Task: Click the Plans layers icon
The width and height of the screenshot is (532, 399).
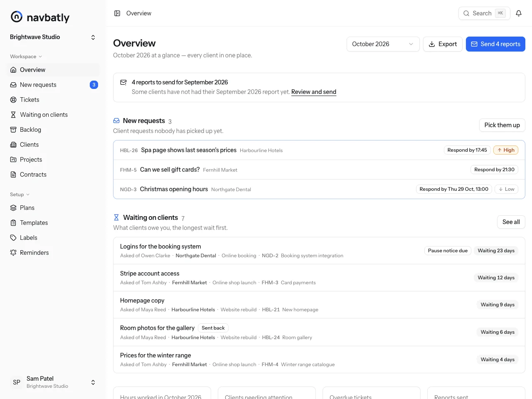Action: tap(13, 208)
